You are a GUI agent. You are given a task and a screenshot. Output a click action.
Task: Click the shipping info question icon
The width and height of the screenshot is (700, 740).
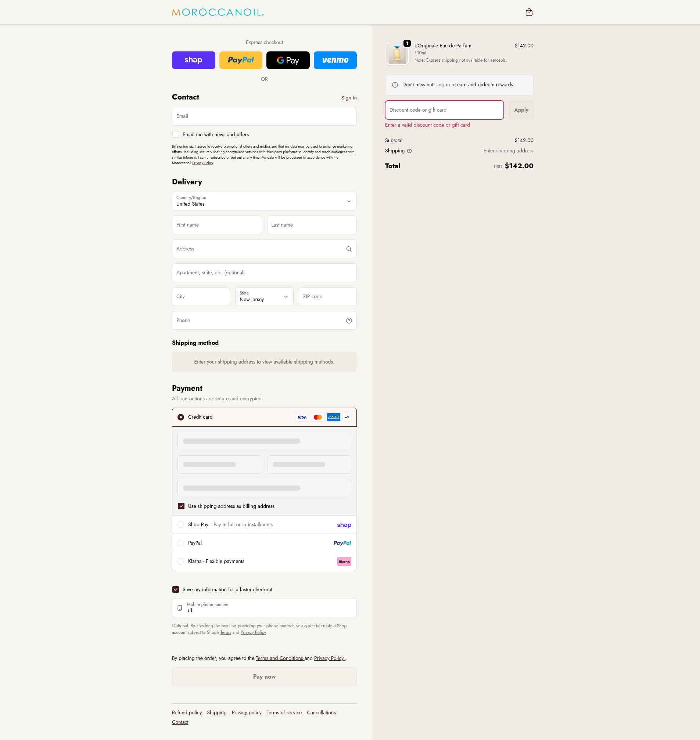(x=409, y=151)
